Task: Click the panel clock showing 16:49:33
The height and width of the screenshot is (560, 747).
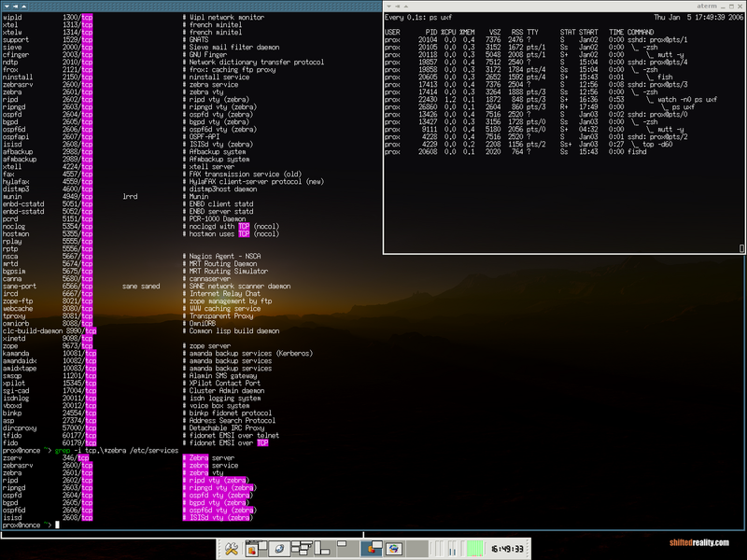Action: (507, 549)
